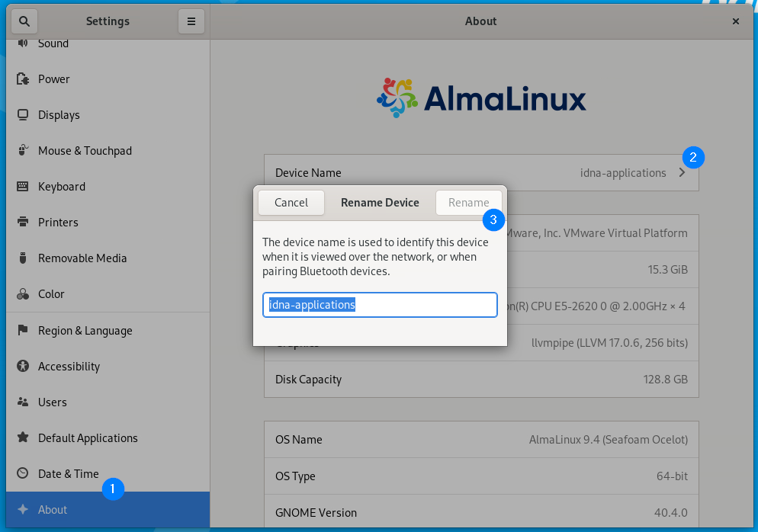Click the Color circles icon
This screenshot has height=532, width=758.
pyautogui.click(x=23, y=293)
